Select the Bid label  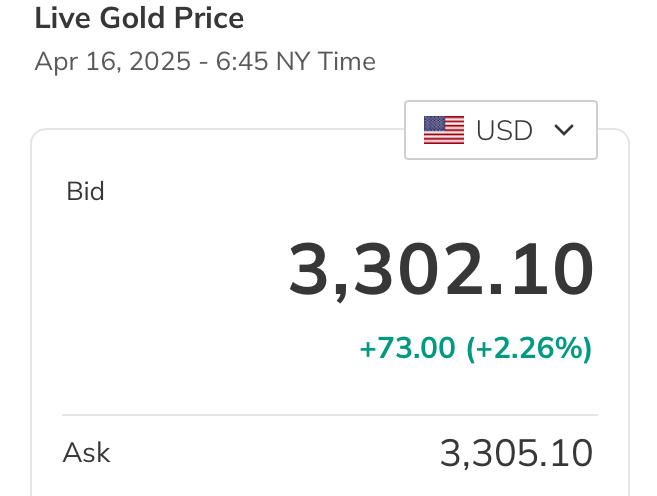(85, 191)
